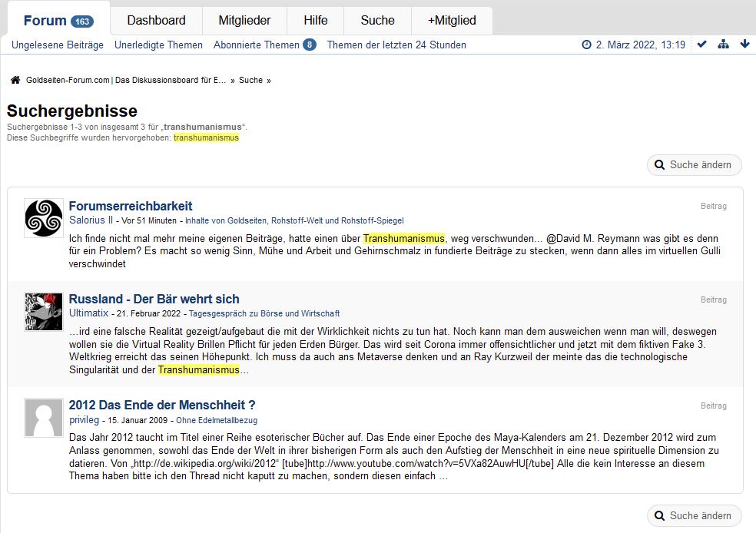Screen dimensions: 756x533
Task: Click the clock icon beside the date
Action: click(x=587, y=45)
